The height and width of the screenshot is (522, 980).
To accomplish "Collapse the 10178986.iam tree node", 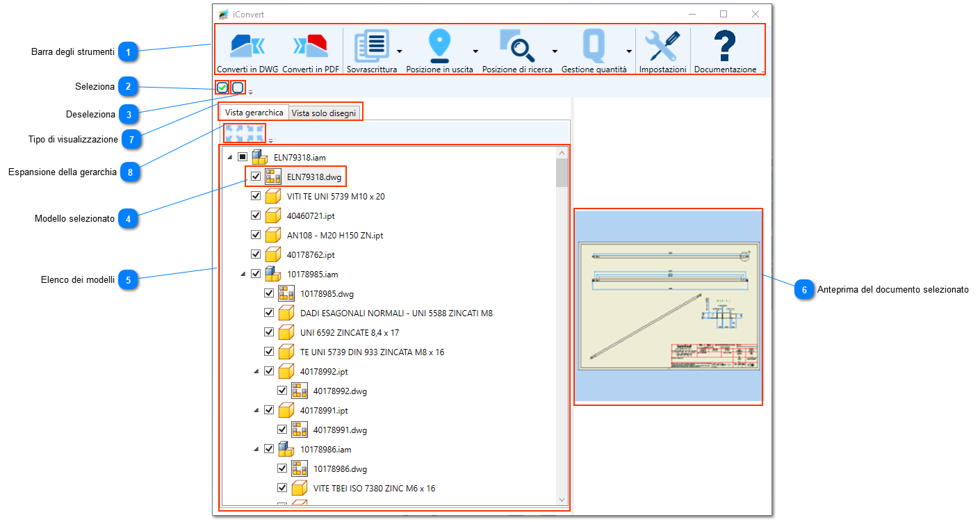I will (256, 450).
